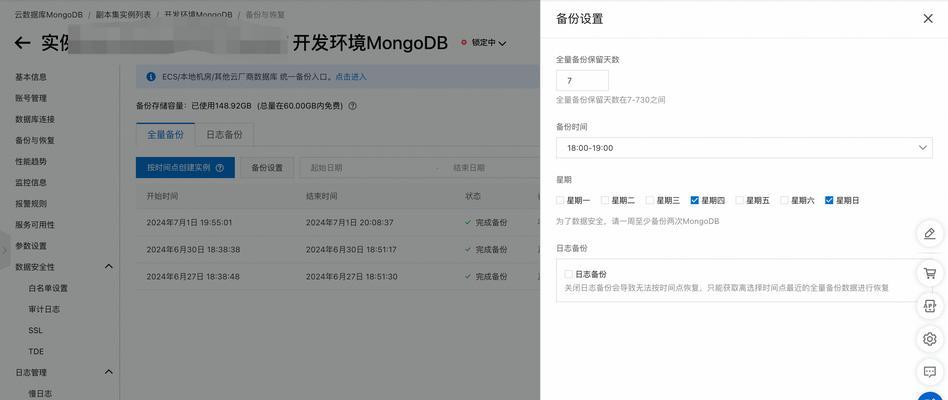The height and width of the screenshot is (400, 948).
Task: Click the 结束时间 column header
Action: 322,196
